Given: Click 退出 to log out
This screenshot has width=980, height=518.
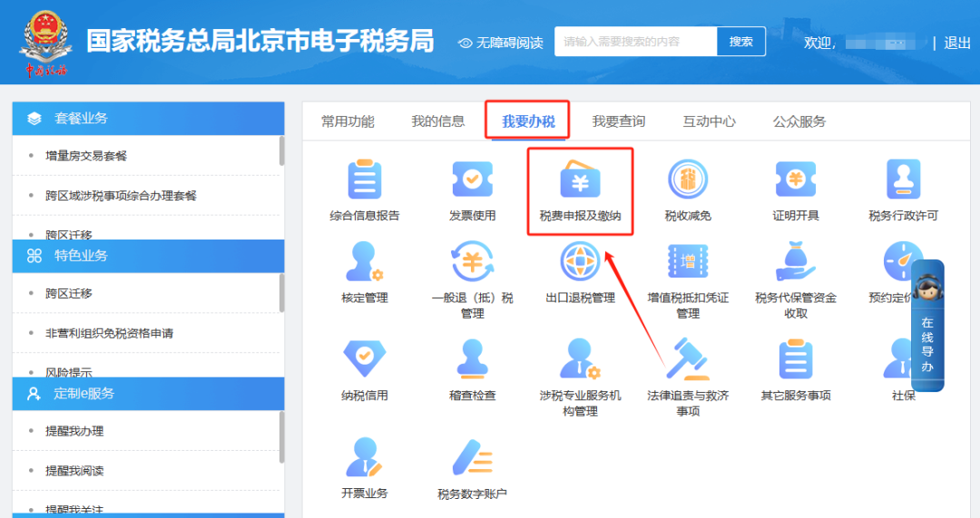Looking at the screenshot, I should pyautogui.click(x=957, y=43).
